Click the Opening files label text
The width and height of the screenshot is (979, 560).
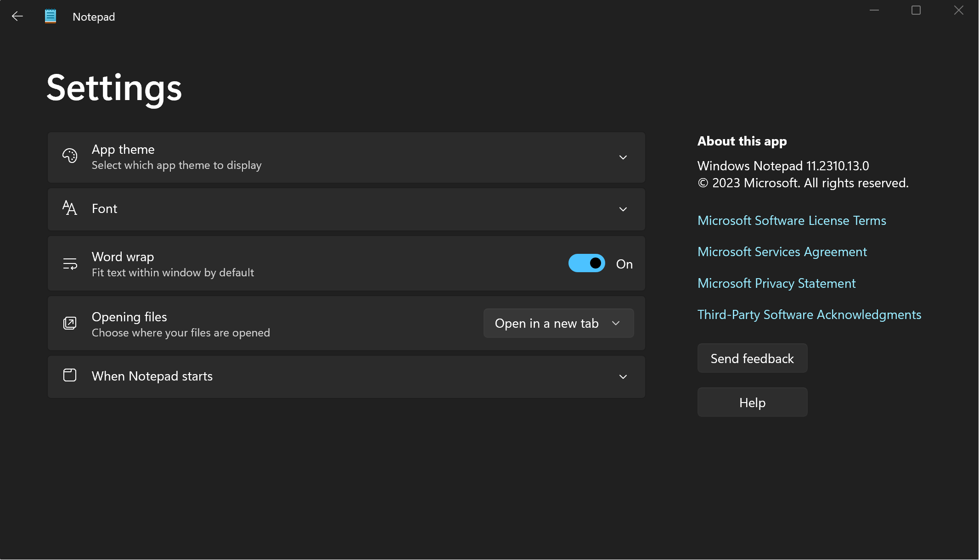tap(129, 317)
